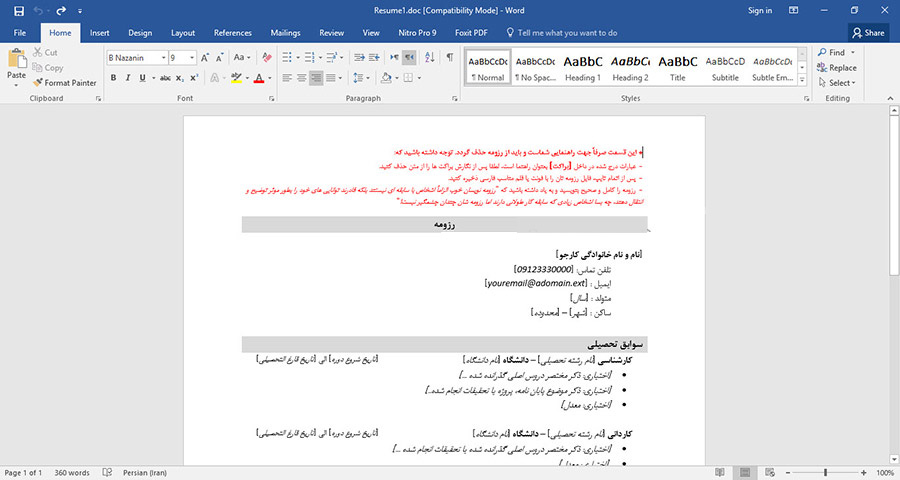Click the shading paint bucket icon
900x480 pixels.
[x=386, y=78]
